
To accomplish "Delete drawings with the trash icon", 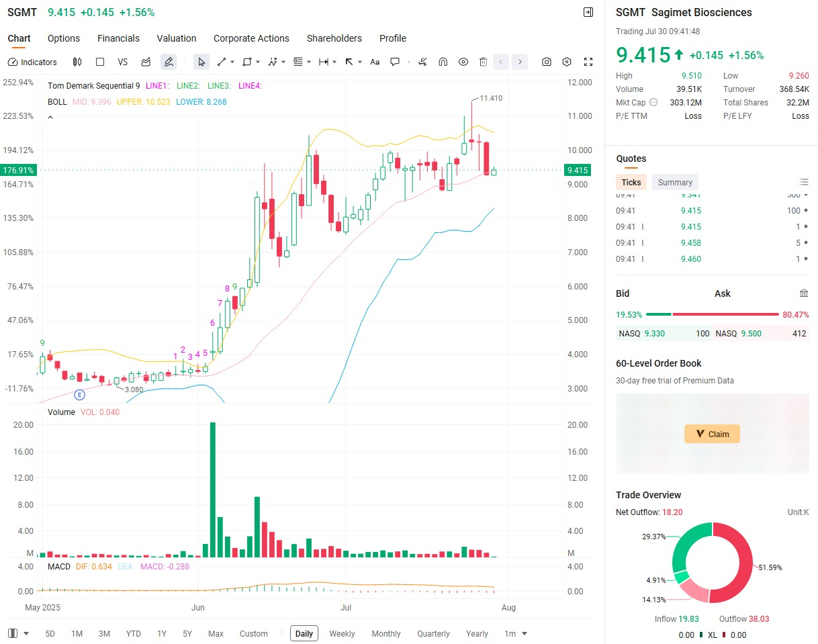I will tap(483, 62).
